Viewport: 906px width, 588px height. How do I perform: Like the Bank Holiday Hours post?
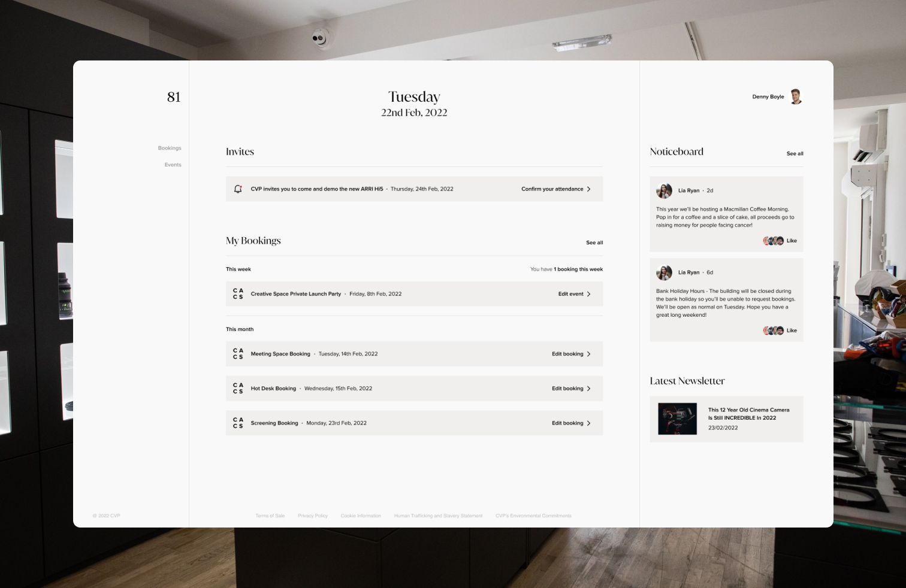(792, 331)
